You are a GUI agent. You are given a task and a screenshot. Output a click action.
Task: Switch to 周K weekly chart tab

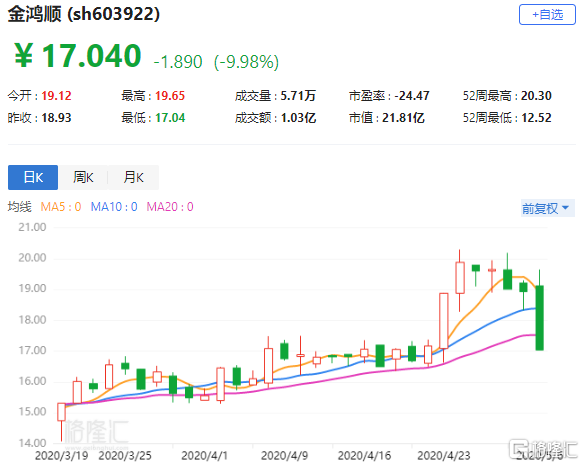pyautogui.click(x=83, y=177)
